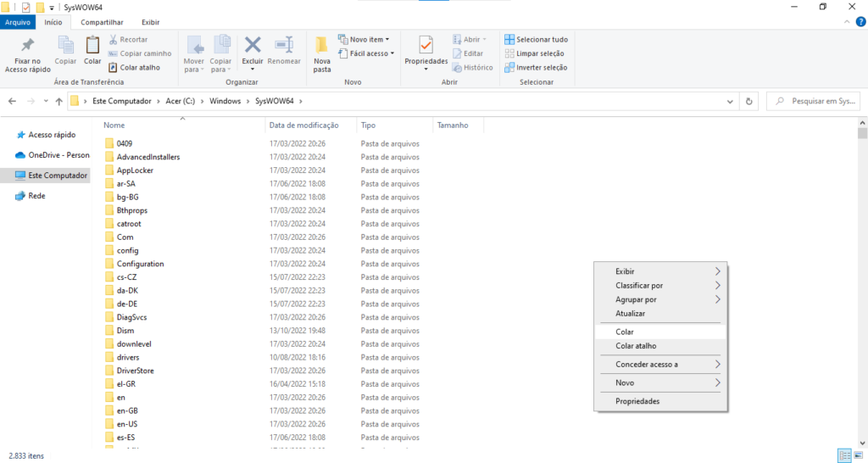Click the refresh button beside address bar
Viewport: 868px width, 463px height.
pyautogui.click(x=749, y=101)
